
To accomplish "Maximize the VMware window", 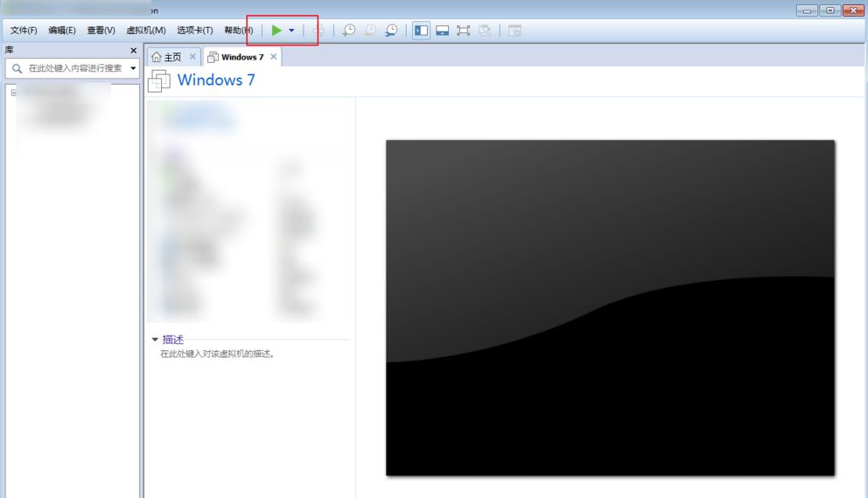I will pyautogui.click(x=829, y=11).
